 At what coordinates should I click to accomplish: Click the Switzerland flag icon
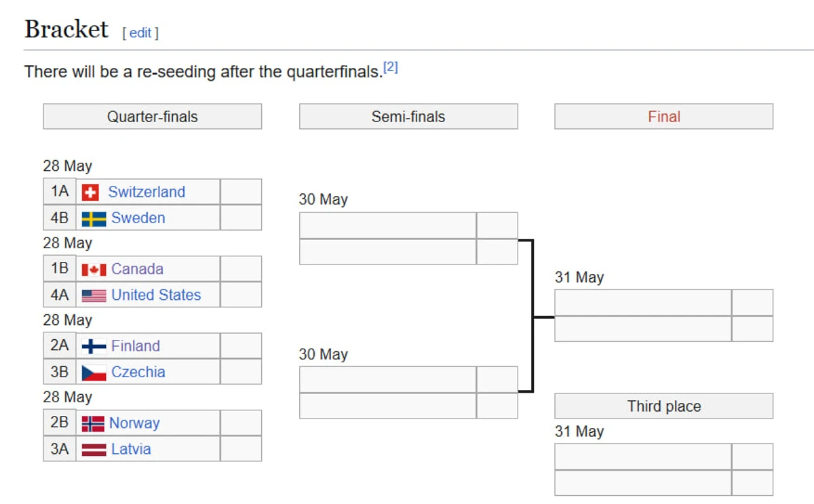click(x=90, y=193)
